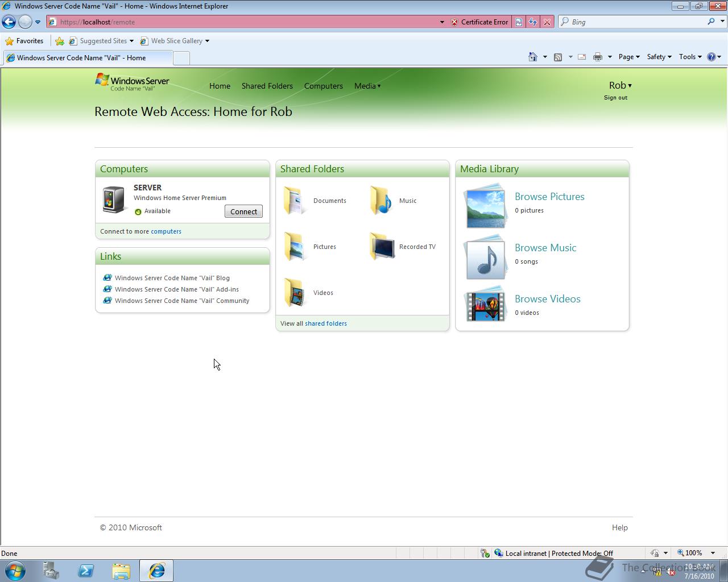Click the Windows Server Vail logo

point(132,82)
